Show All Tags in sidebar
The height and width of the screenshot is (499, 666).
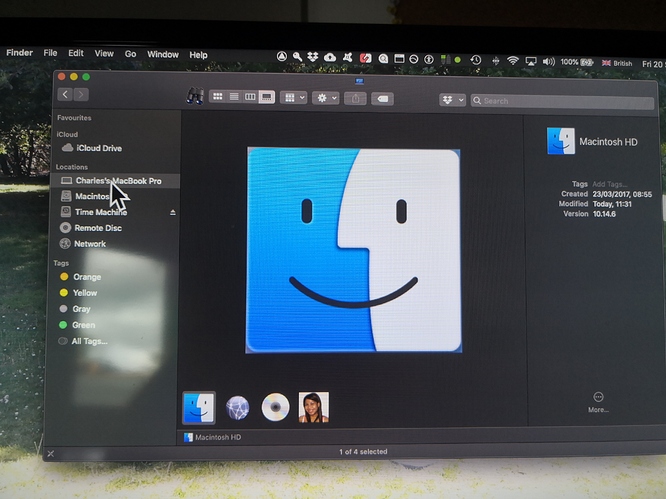[x=88, y=341]
